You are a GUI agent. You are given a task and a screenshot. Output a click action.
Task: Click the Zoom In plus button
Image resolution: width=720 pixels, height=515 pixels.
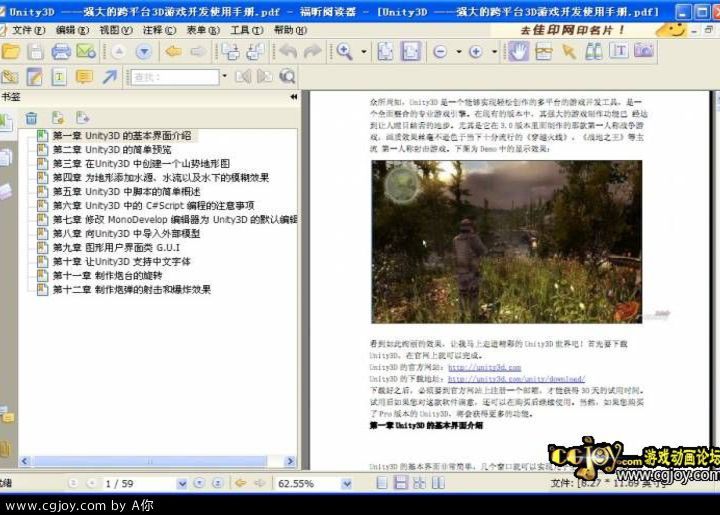pyautogui.click(x=476, y=52)
